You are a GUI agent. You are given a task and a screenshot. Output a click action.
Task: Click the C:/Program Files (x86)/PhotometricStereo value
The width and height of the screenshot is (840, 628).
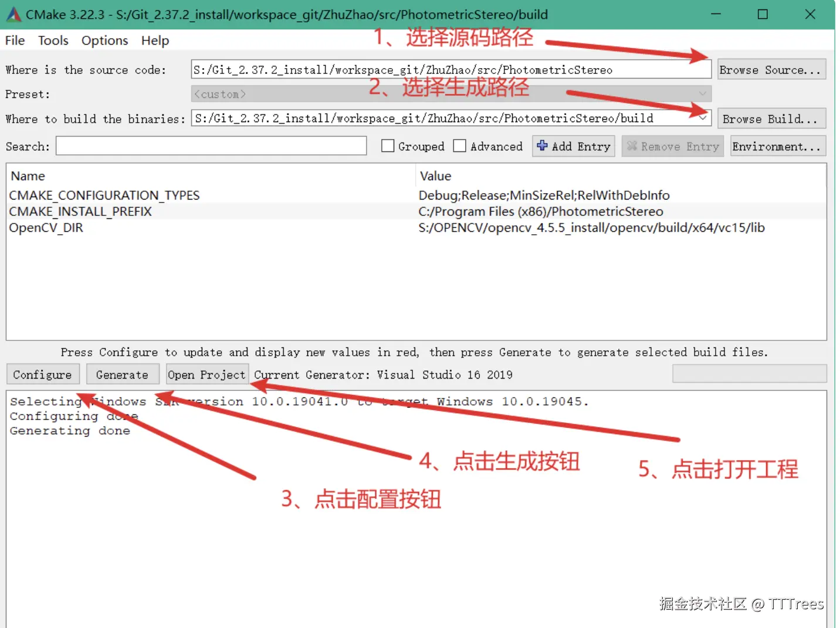(x=541, y=211)
